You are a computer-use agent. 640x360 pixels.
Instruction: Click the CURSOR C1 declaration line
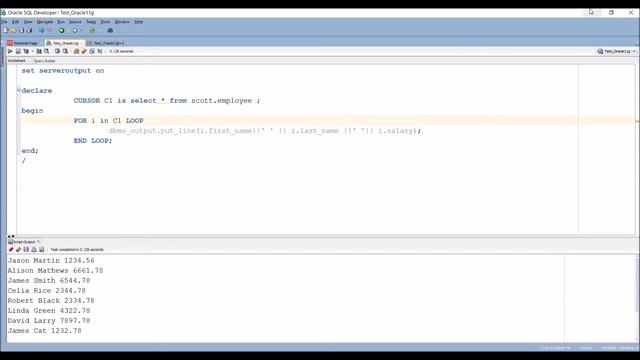167,100
